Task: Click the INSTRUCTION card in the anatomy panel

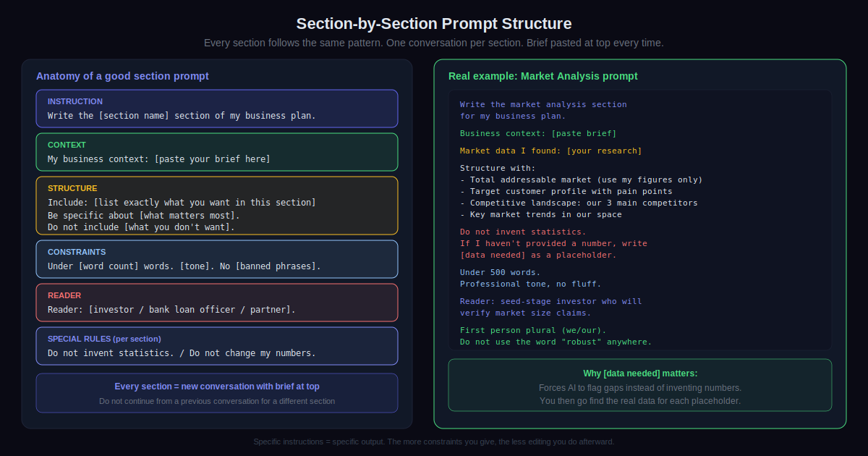Action: click(217, 109)
